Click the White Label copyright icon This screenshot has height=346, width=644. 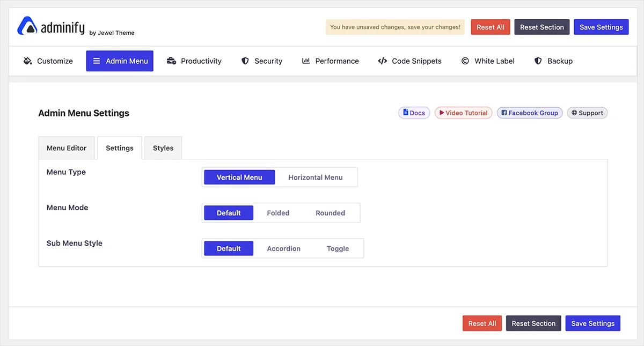pos(465,61)
